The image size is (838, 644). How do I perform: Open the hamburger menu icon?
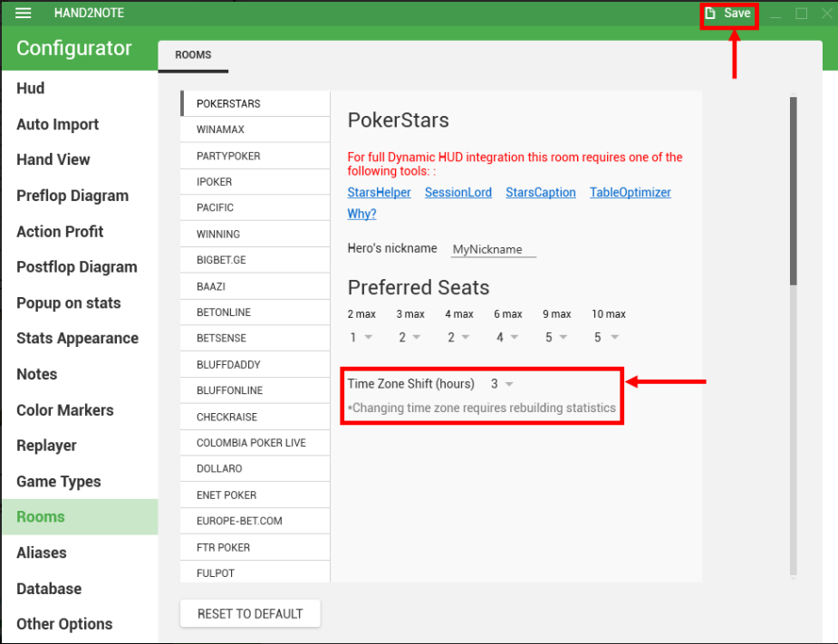[23, 13]
